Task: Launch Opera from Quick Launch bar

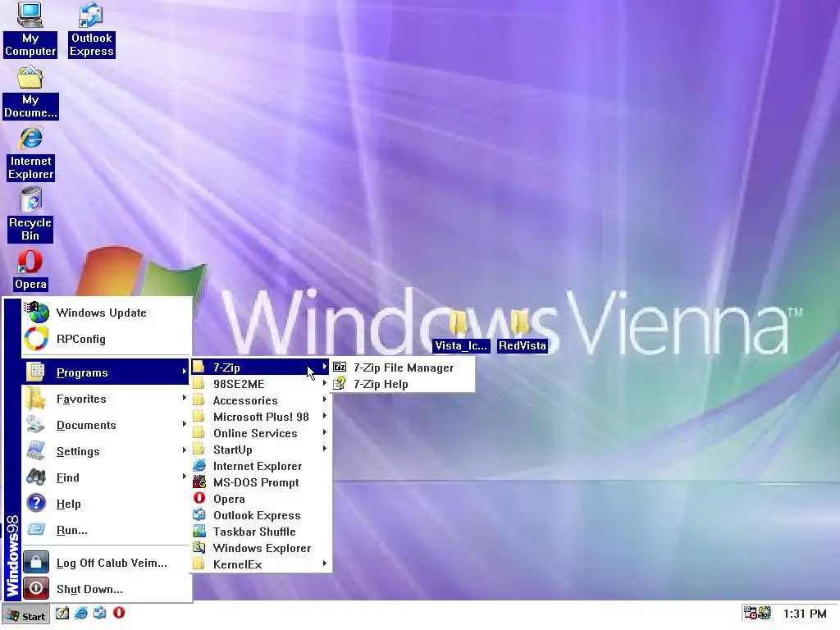Action: (x=119, y=613)
